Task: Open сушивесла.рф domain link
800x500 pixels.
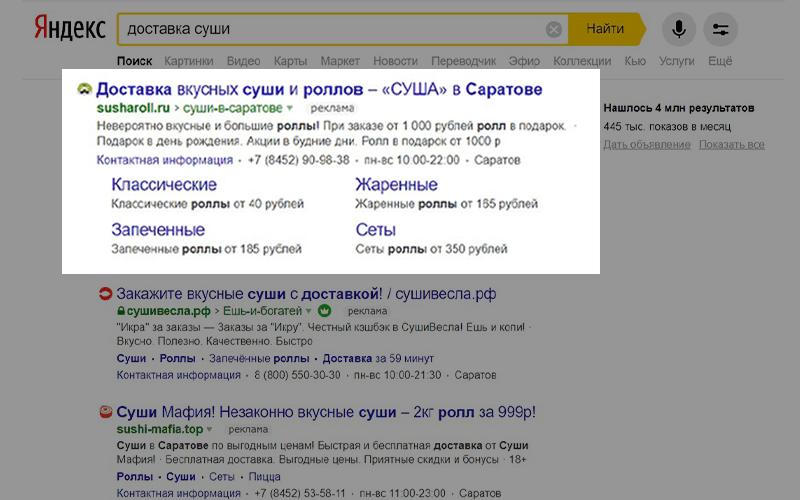Action: point(168,311)
